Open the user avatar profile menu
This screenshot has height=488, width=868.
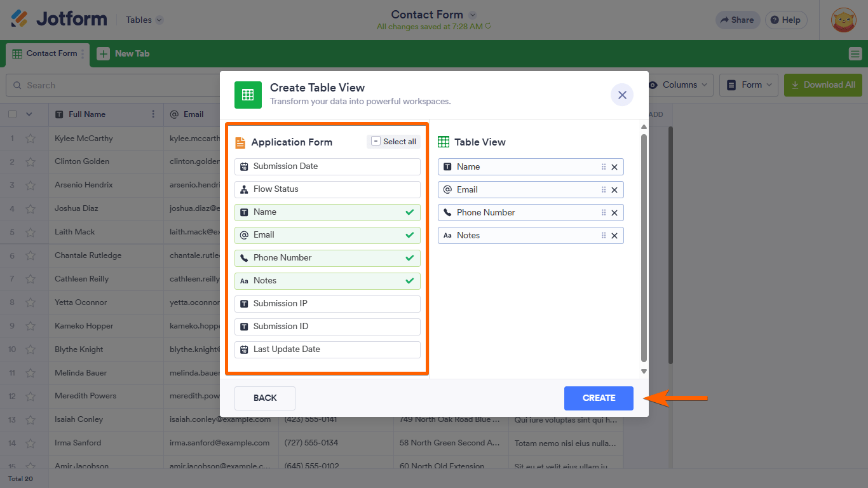coord(843,20)
